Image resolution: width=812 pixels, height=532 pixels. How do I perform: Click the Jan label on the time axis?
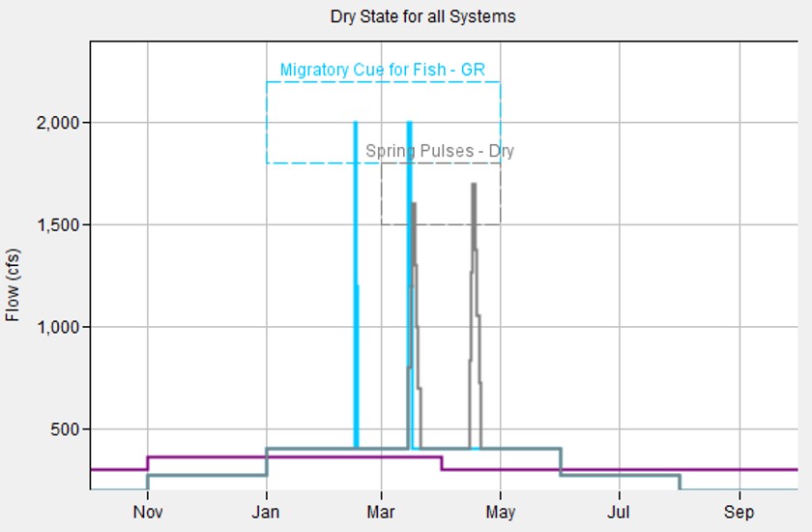coord(266,511)
